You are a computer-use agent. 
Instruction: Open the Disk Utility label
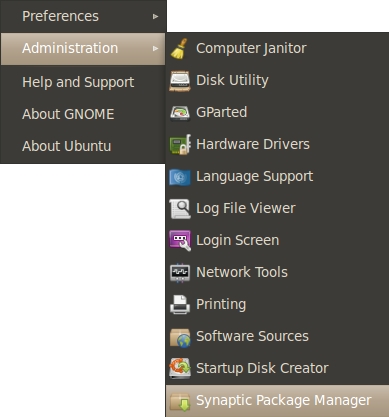click(x=232, y=80)
